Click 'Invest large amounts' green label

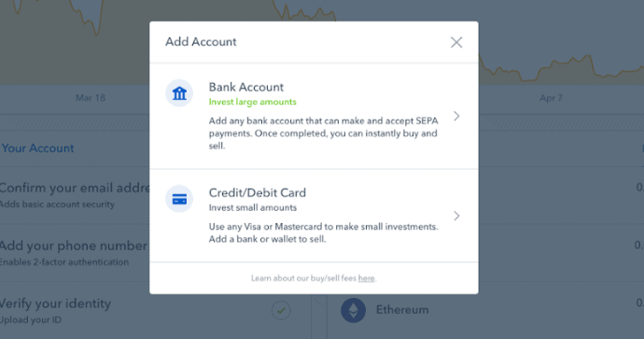coord(252,102)
